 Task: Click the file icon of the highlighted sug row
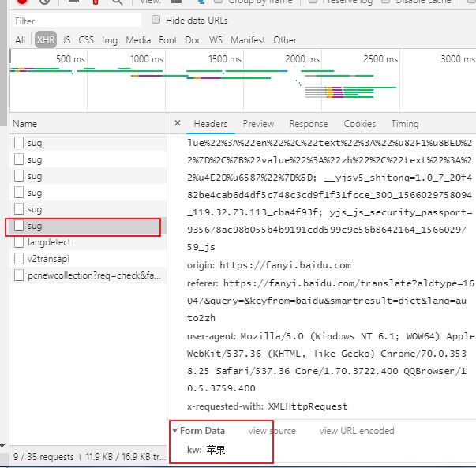point(19,226)
